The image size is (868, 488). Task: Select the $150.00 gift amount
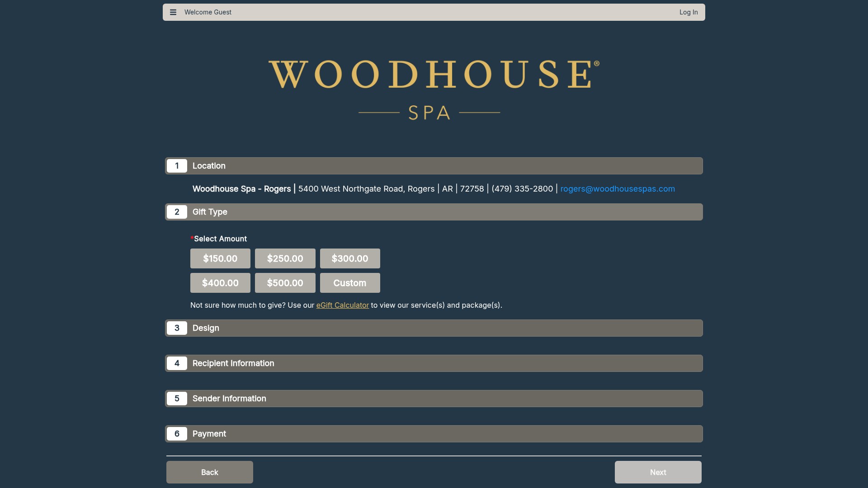click(220, 258)
